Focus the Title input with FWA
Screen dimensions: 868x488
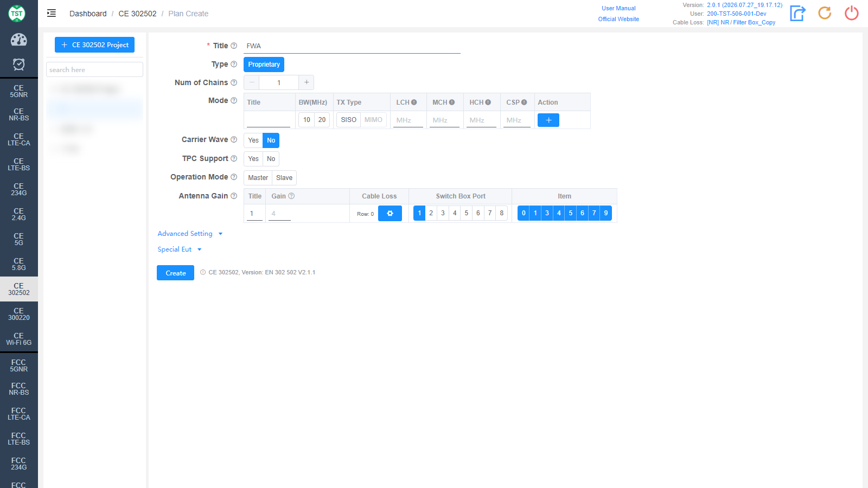click(352, 46)
